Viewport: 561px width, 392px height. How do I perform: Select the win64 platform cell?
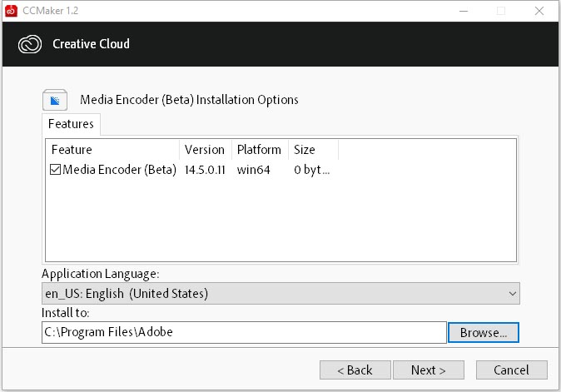[x=254, y=170]
